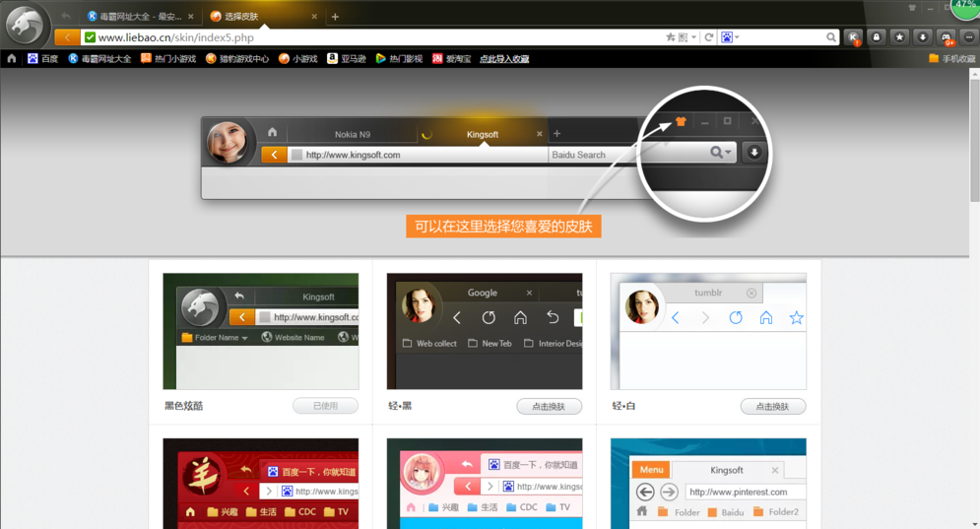
Task: Select the red sheep-themed skin thumbnail
Action: [261, 484]
